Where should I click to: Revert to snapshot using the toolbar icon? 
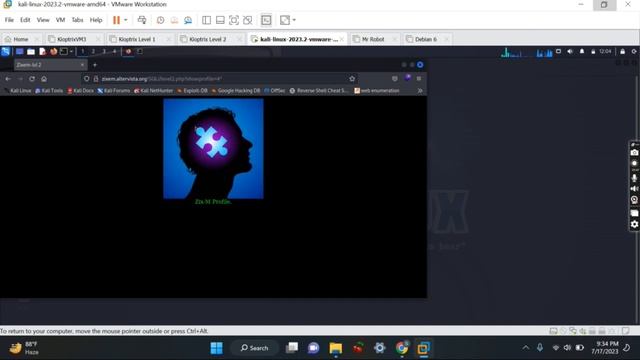(174, 20)
